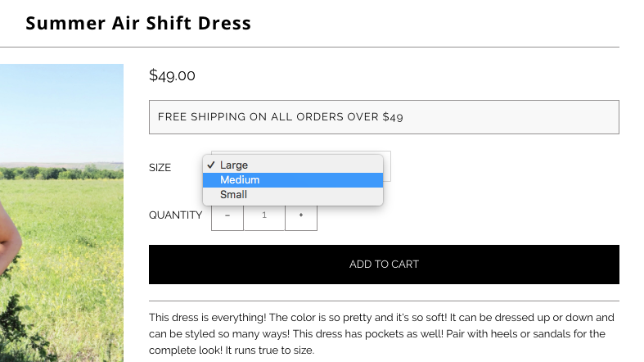Click the SIZE label
Screen dimensions: 644x362
160,168
